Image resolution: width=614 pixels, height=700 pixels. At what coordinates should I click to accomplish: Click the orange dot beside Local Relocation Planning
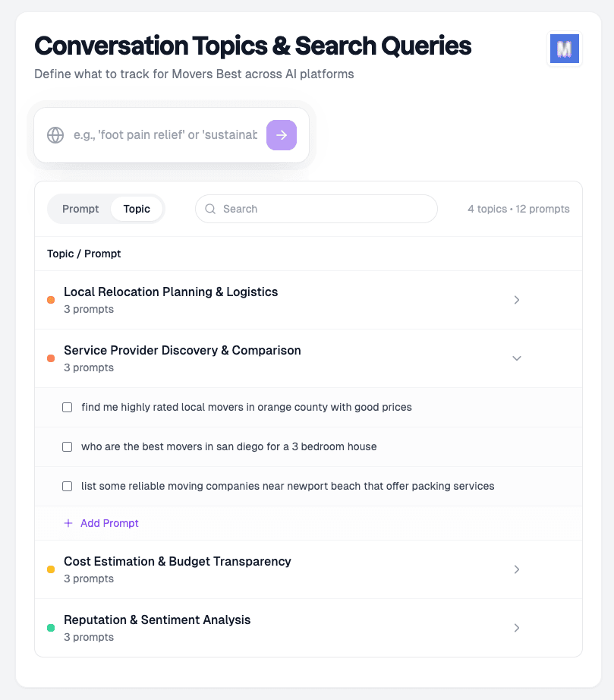click(x=51, y=299)
